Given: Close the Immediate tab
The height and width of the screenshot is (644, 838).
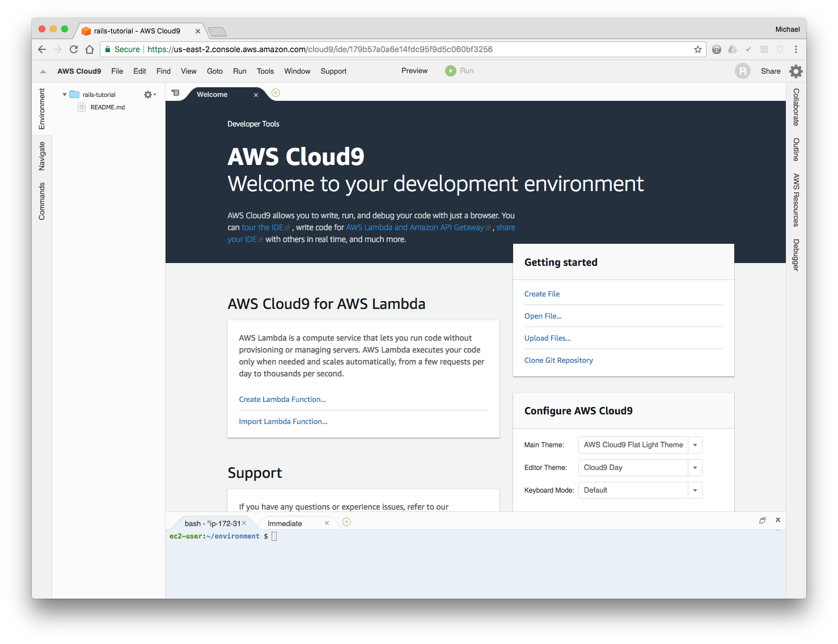Looking at the screenshot, I should [x=327, y=523].
